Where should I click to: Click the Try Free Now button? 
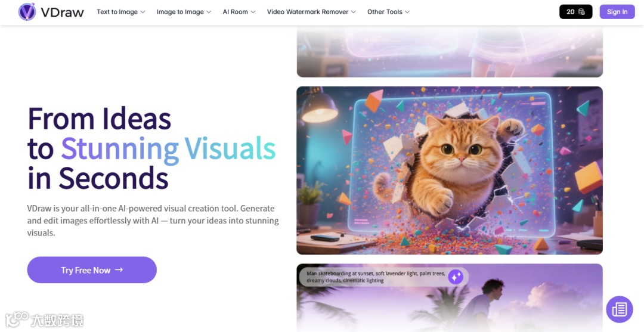coord(92,270)
